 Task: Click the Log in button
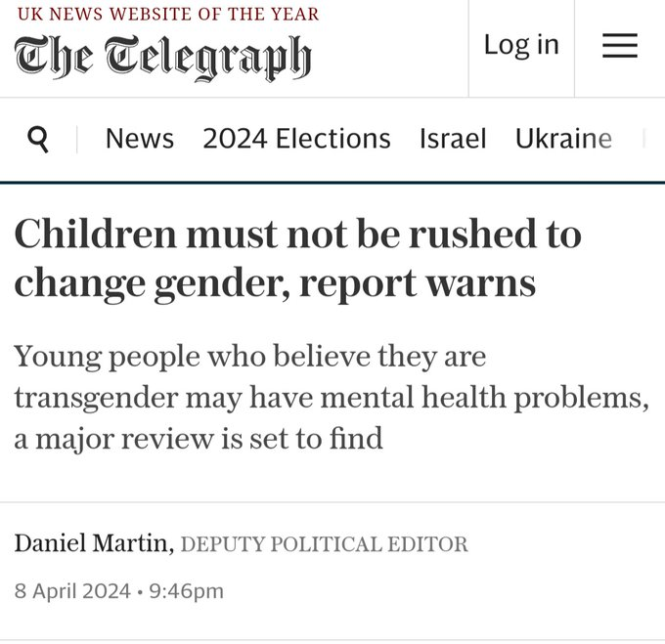click(521, 45)
